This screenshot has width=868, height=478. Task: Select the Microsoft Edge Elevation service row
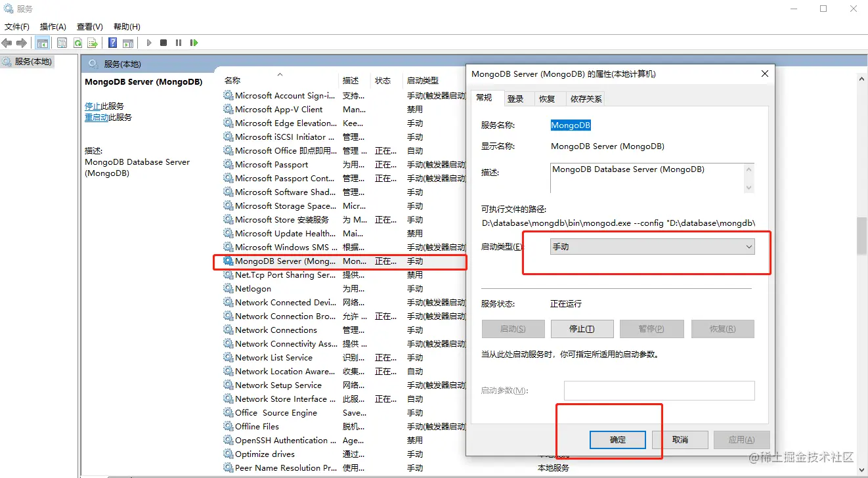343,123
